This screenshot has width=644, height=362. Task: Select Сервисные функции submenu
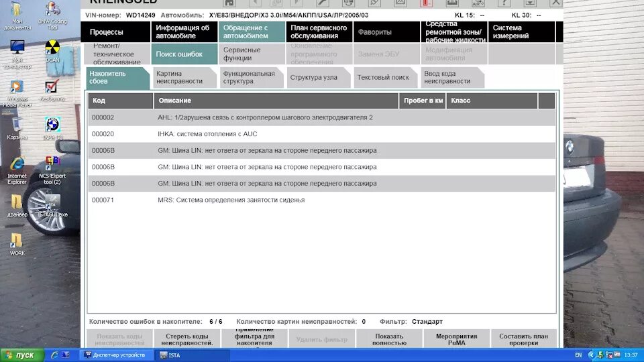coord(252,54)
